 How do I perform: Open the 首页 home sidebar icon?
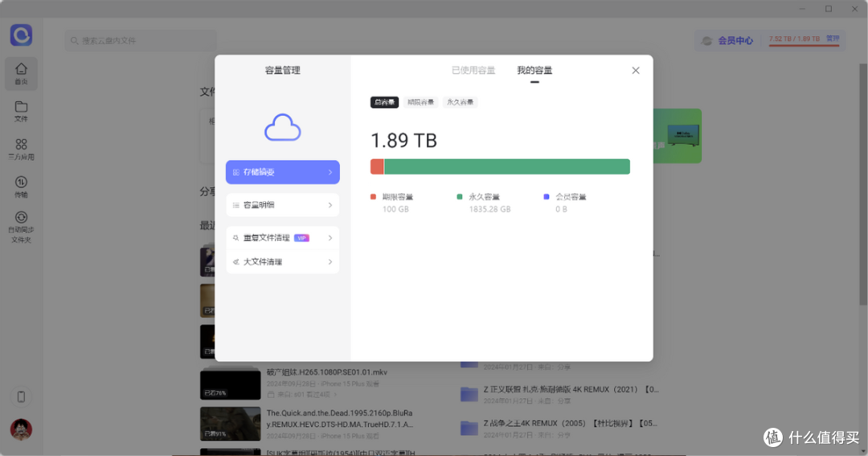[x=21, y=73]
